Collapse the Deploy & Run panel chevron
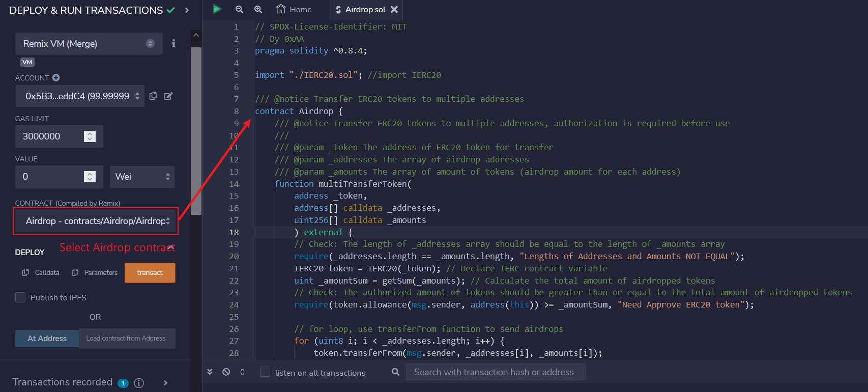This screenshot has width=868, height=392. coord(187,10)
